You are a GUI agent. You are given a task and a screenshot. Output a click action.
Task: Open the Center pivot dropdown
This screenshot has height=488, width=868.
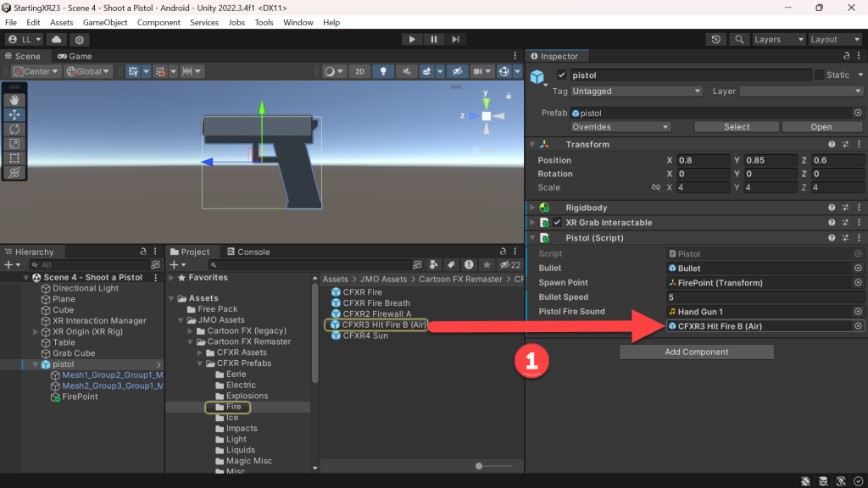pyautogui.click(x=36, y=71)
